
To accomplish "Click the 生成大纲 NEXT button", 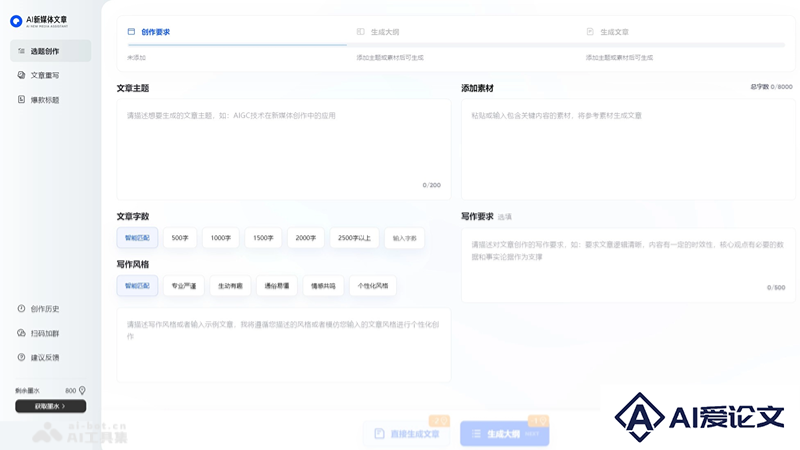I will pos(505,434).
